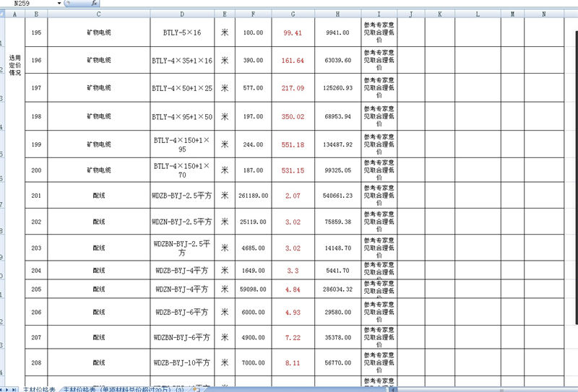Screen dimensions: 578x392
Task: Select column G header
Action: [x=293, y=14]
